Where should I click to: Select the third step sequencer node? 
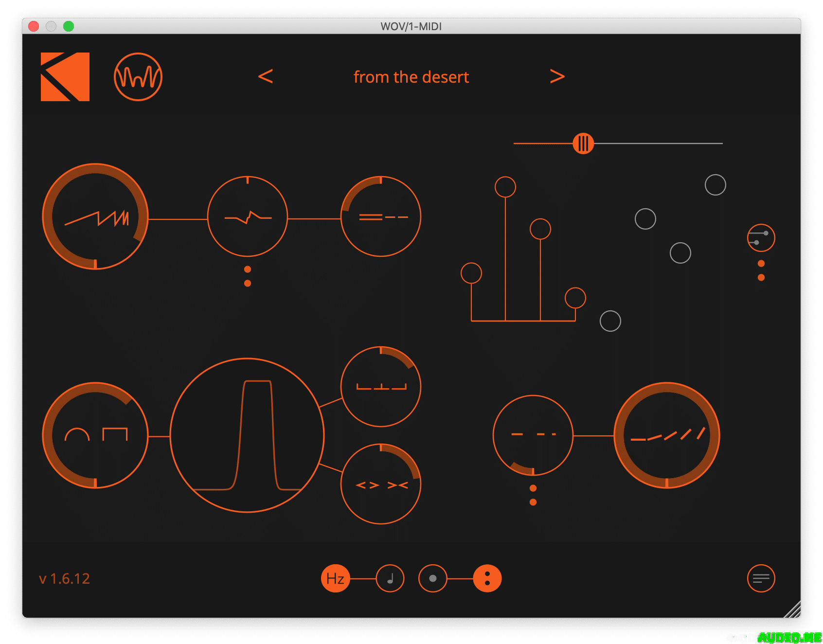click(540, 229)
